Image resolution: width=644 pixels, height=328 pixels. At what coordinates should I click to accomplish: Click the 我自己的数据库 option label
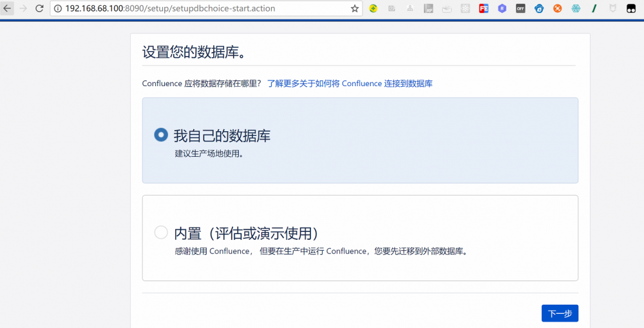click(222, 136)
